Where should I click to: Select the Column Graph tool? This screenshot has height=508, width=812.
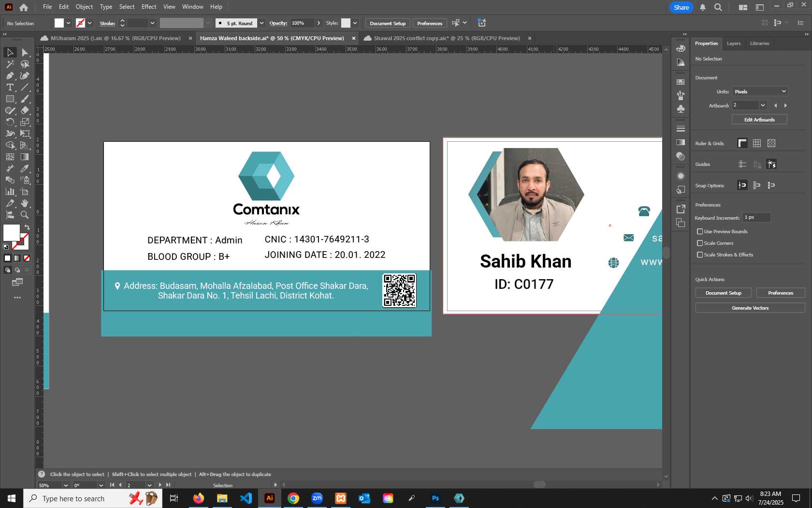[10, 192]
